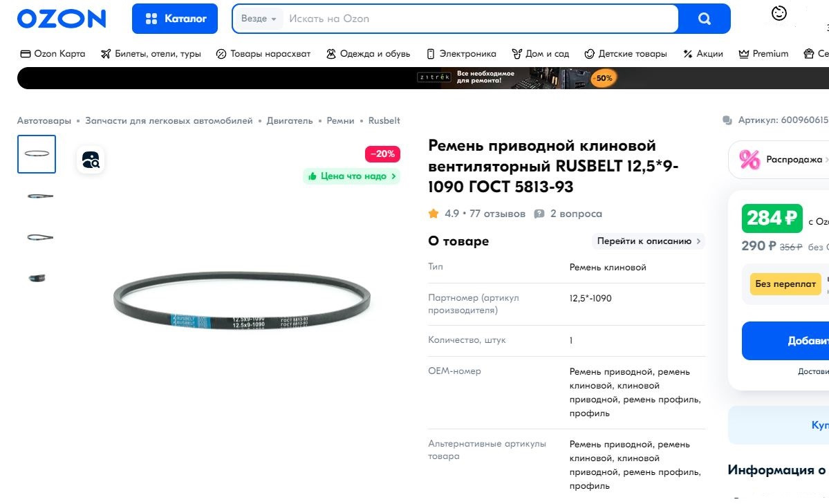The width and height of the screenshot is (829, 504).
Task: Select the fourth product thumbnail image
Action: click(37, 278)
